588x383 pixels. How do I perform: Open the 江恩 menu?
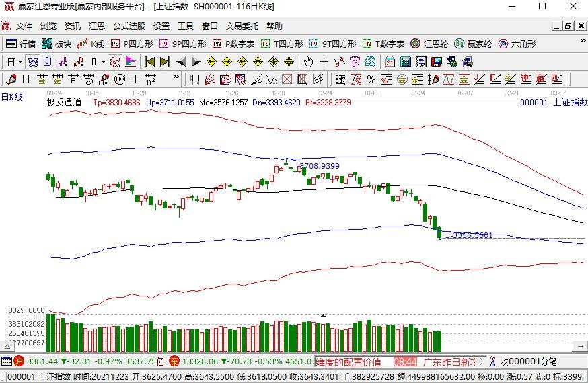(x=97, y=26)
